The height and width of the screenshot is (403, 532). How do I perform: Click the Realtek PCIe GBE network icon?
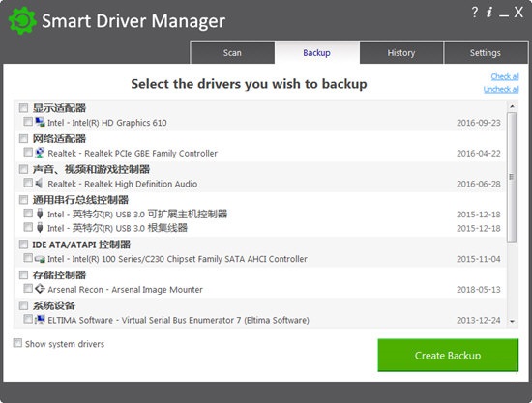pos(40,153)
